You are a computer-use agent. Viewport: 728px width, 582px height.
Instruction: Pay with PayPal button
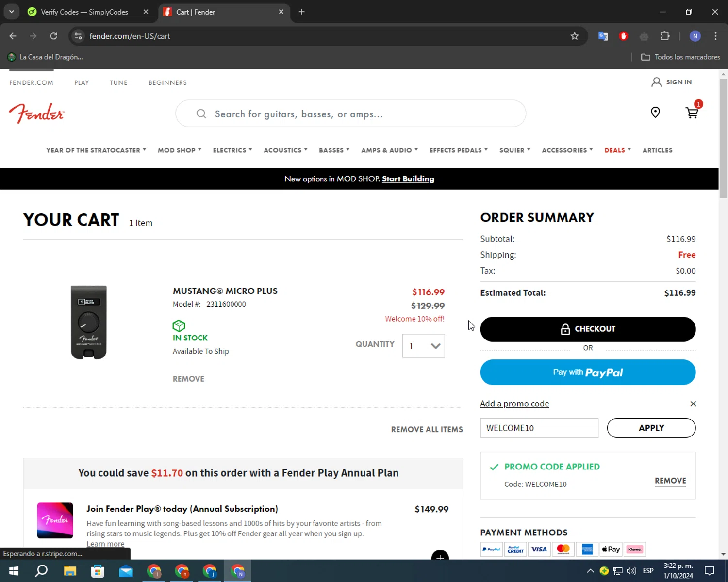[x=588, y=372]
